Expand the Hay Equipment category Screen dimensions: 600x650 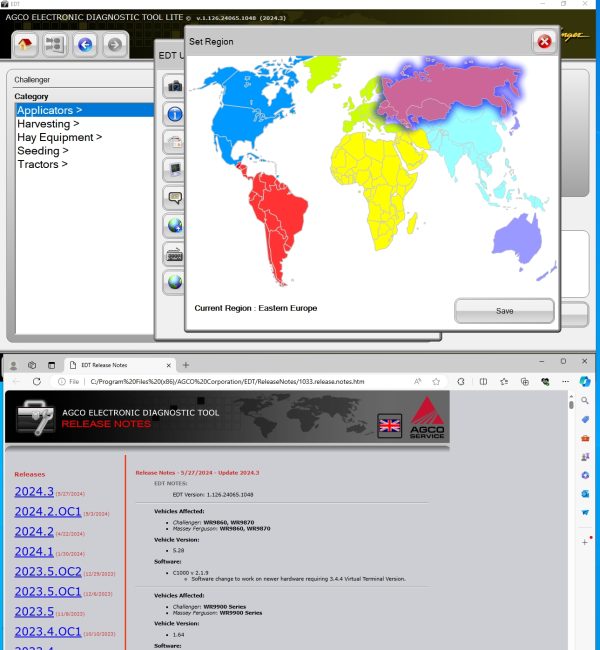pos(59,137)
